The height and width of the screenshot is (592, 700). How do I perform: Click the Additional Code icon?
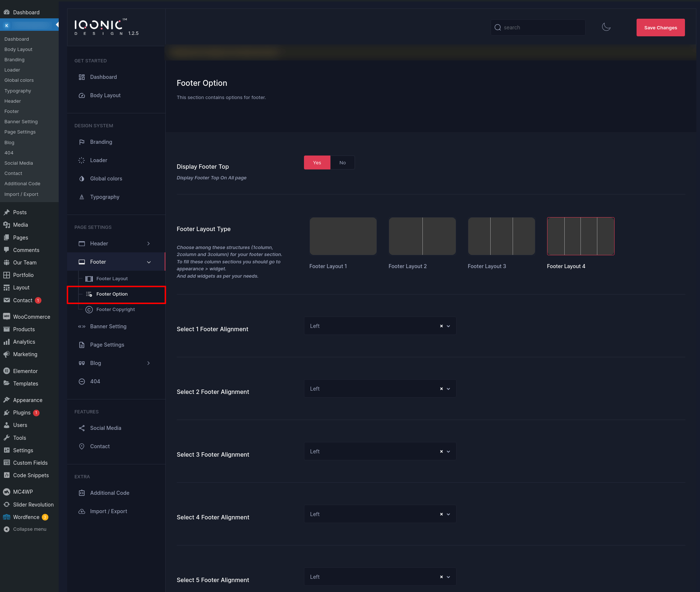pyautogui.click(x=82, y=493)
